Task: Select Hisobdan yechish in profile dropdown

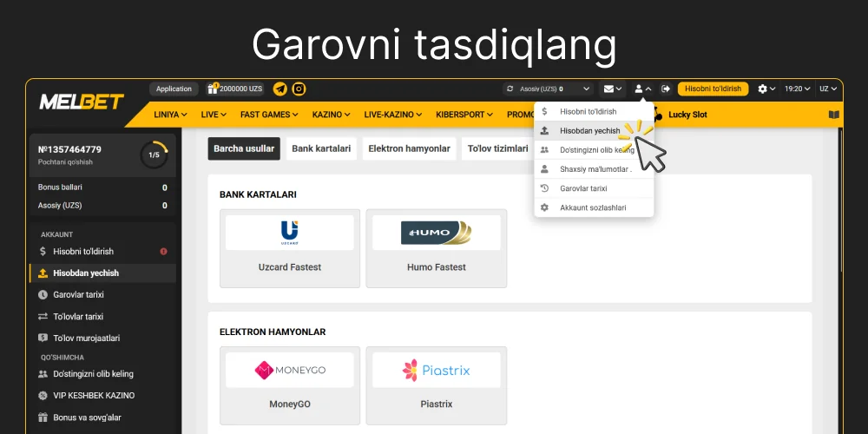Action: pos(589,130)
